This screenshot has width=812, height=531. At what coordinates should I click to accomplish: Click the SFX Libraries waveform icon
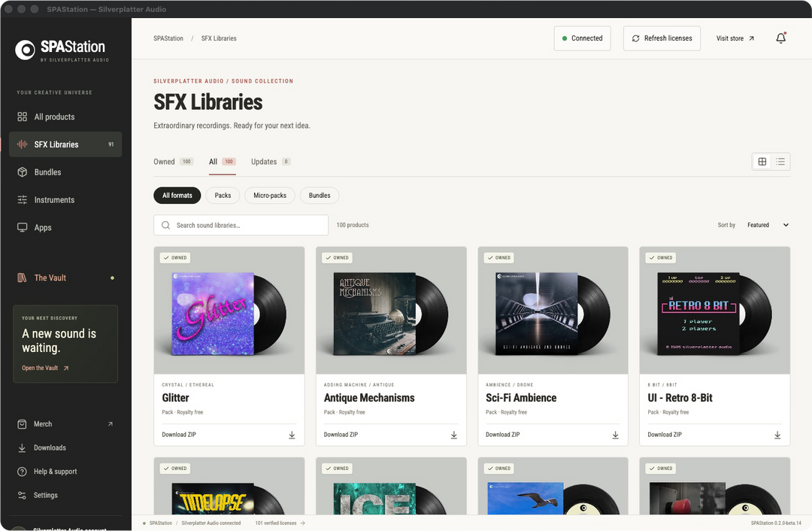[23, 144]
